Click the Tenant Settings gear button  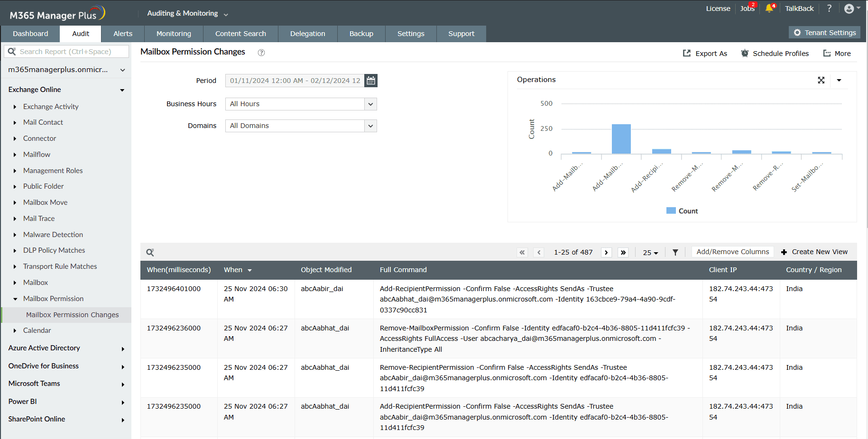click(824, 32)
